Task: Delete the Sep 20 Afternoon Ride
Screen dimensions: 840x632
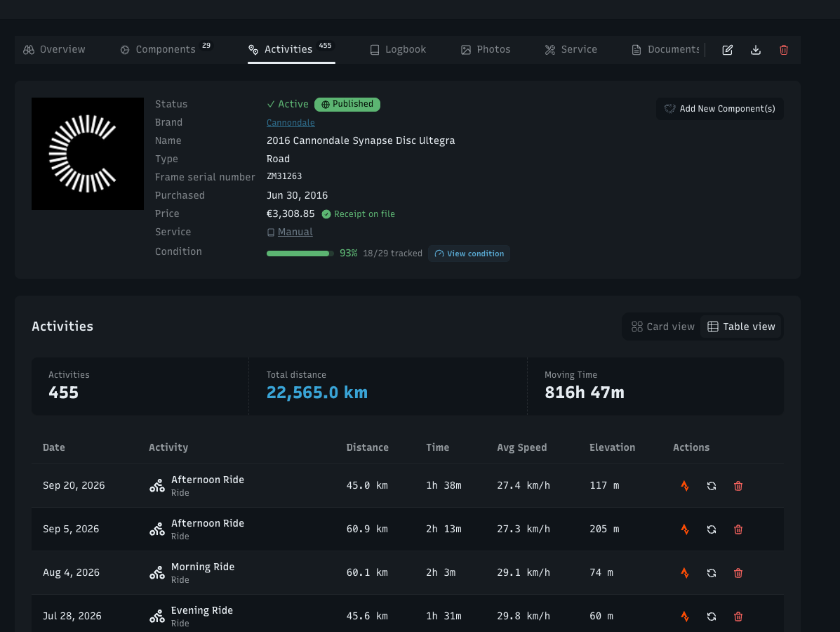Action: pos(738,486)
